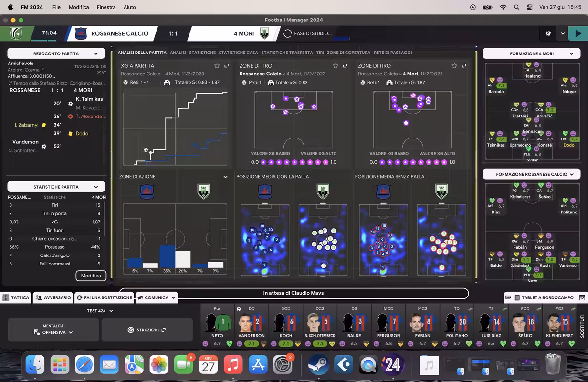
Task: Click the Rossanese Calcio badge in the scoreboard
Action: pyautogui.click(x=81, y=33)
